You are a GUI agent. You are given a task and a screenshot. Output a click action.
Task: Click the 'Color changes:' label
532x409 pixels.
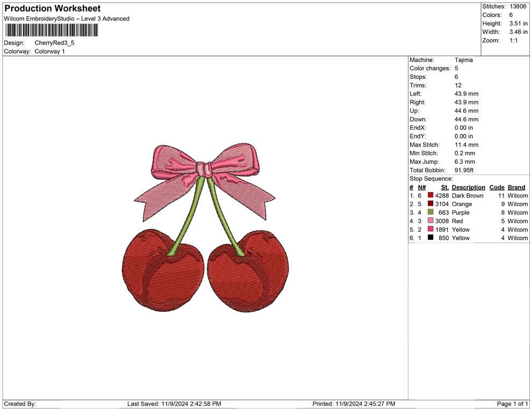pyautogui.click(x=430, y=69)
